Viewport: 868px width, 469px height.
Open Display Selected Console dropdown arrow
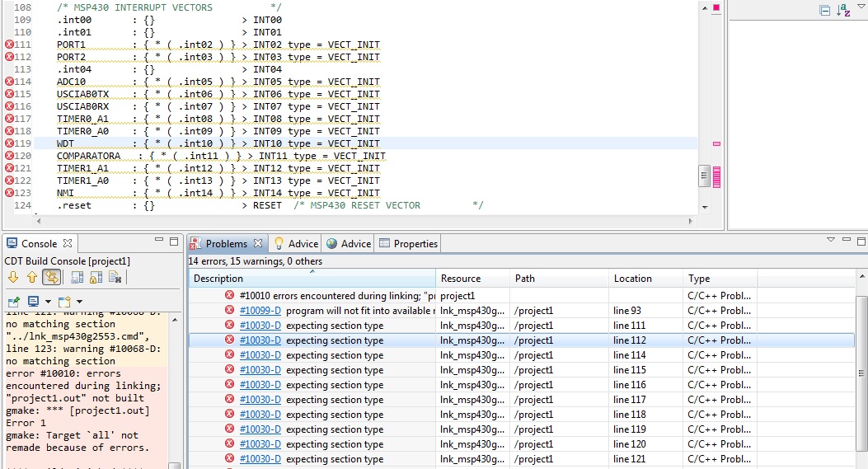(48, 302)
